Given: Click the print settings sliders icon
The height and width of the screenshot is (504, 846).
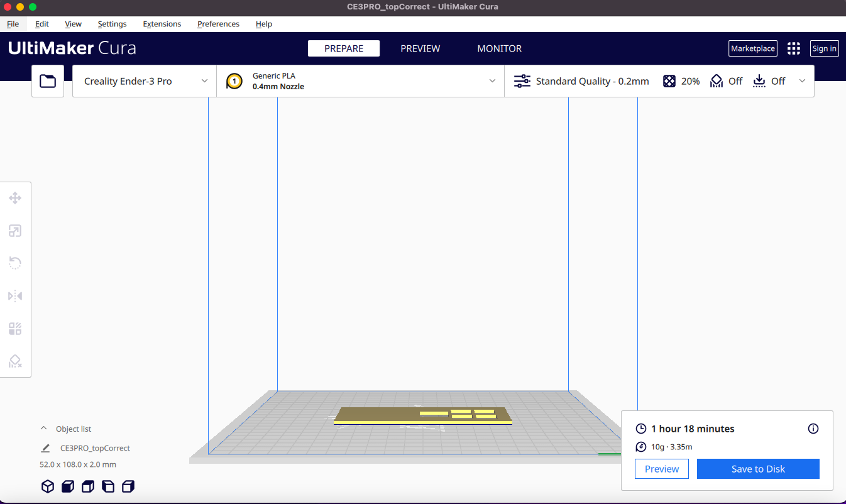Looking at the screenshot, I should (x=522, y=81).
